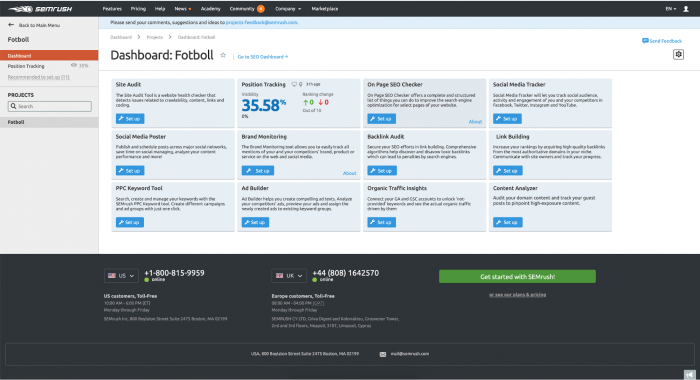
Task: Click the Send Feedback chat icon
Action: click(645, 41)
